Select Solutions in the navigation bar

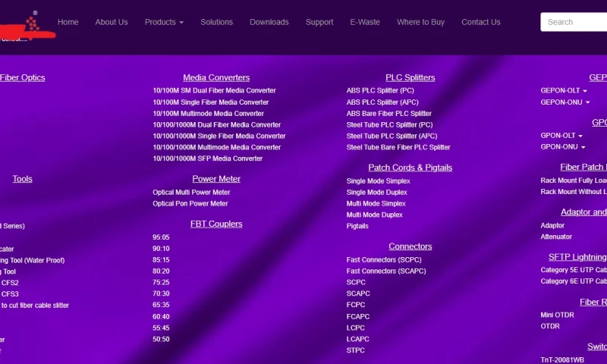(216, 22)
